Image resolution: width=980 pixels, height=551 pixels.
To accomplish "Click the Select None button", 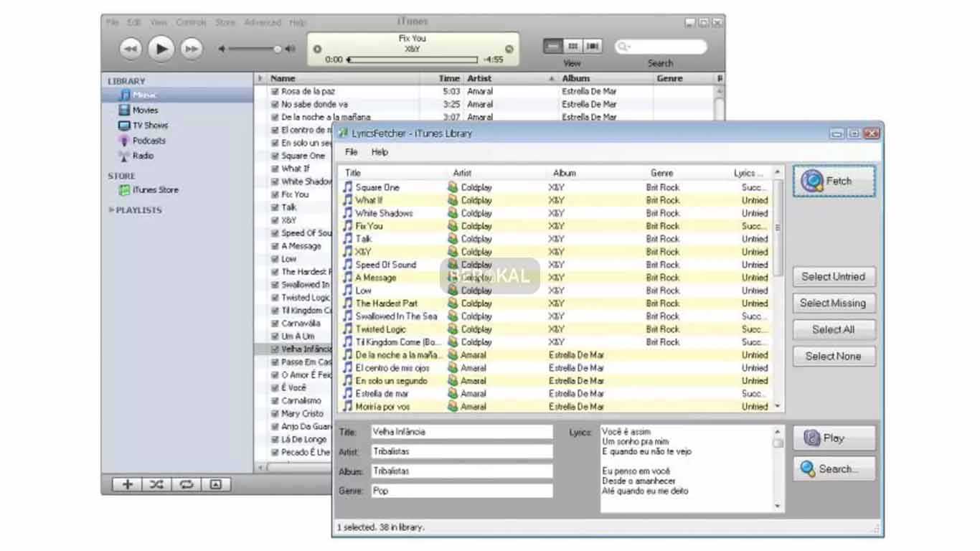I will click(834, 357).
